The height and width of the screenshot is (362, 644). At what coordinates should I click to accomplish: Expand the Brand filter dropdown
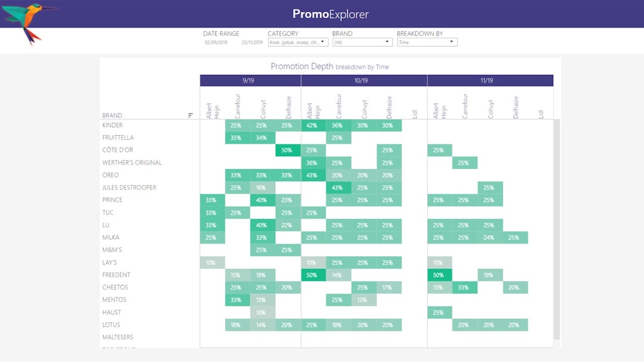(x=362, y=42)
